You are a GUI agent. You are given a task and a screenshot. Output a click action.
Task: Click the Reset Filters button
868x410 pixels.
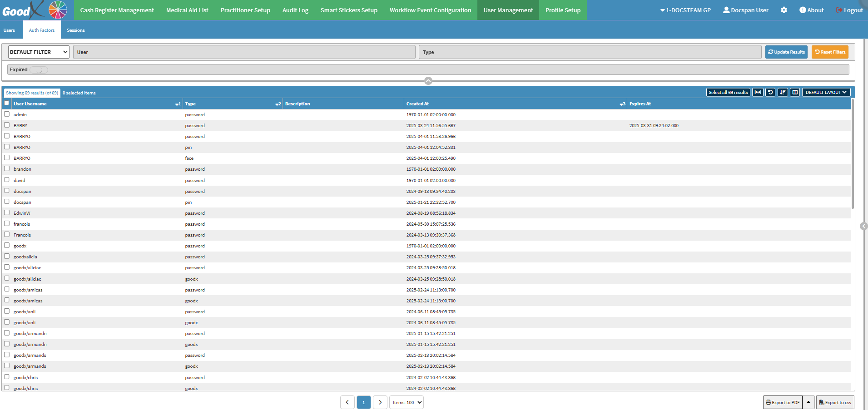(830, 52)
